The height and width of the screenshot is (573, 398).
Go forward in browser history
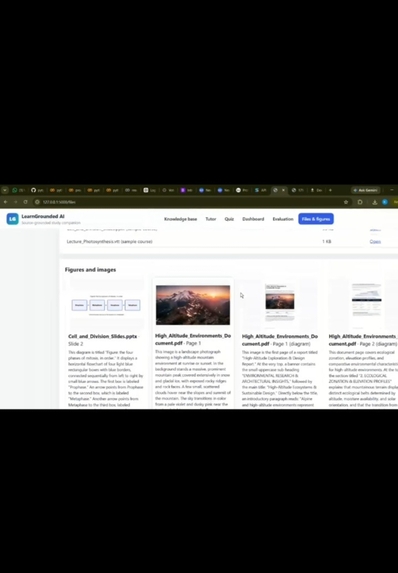tap(15, 202)
